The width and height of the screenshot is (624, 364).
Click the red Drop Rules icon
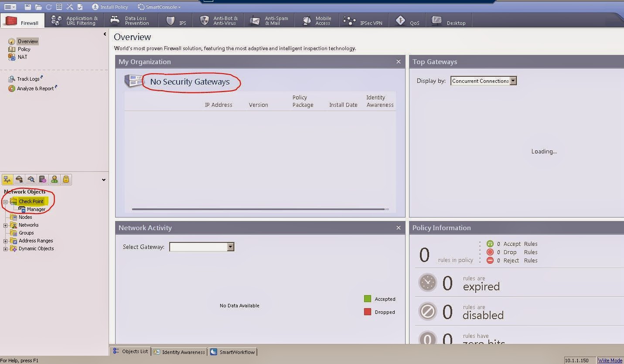point(490,252)
